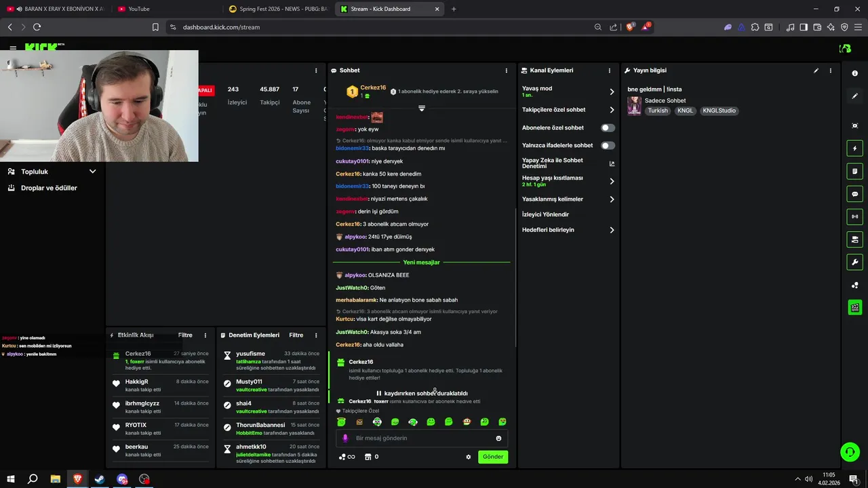
Task: Click the Kick profile avatar top right
Action: 845,48
